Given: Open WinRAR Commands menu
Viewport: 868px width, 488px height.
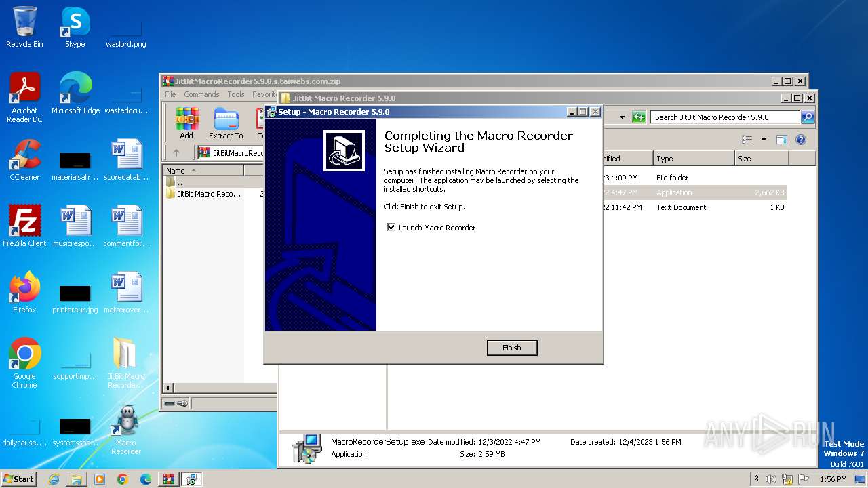Looking at the screenshot, I should (x=201, y=94).
